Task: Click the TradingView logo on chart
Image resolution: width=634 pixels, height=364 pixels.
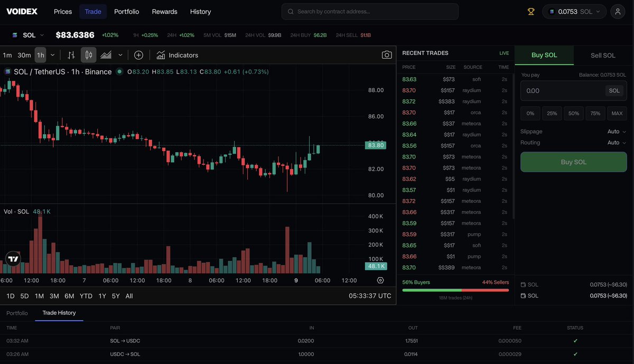Action: pos(13,259)
